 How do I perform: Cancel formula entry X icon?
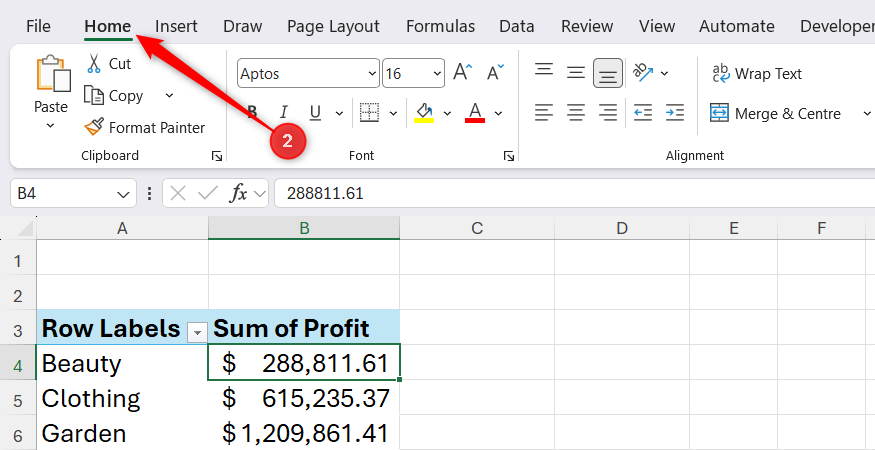click(177, 194)
